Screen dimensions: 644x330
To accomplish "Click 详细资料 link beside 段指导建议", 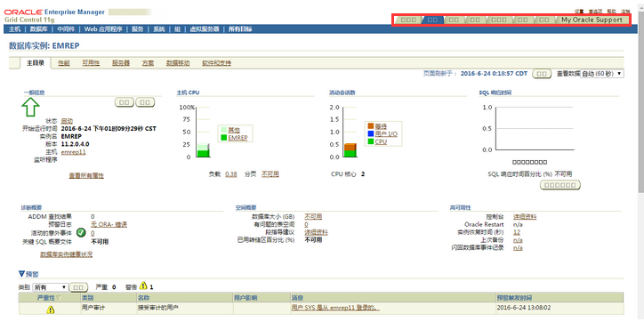I will pos(316,232).
